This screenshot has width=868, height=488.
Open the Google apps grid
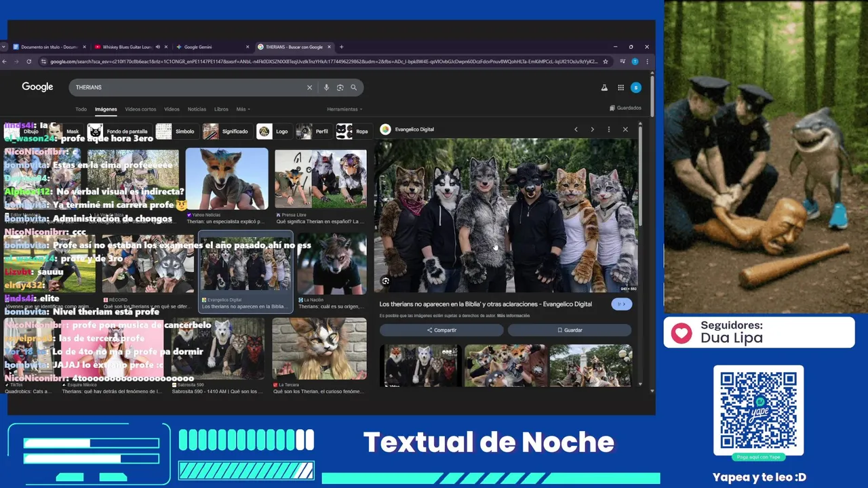click(x=620, y=87)
